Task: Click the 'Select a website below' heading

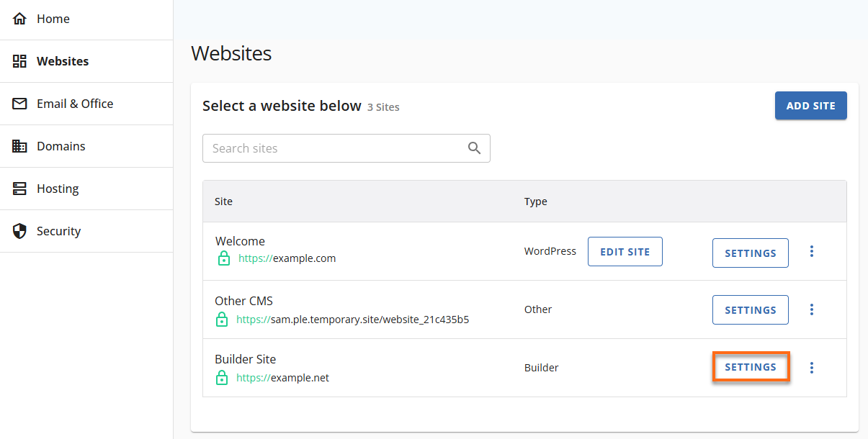Action: [282, 107]
